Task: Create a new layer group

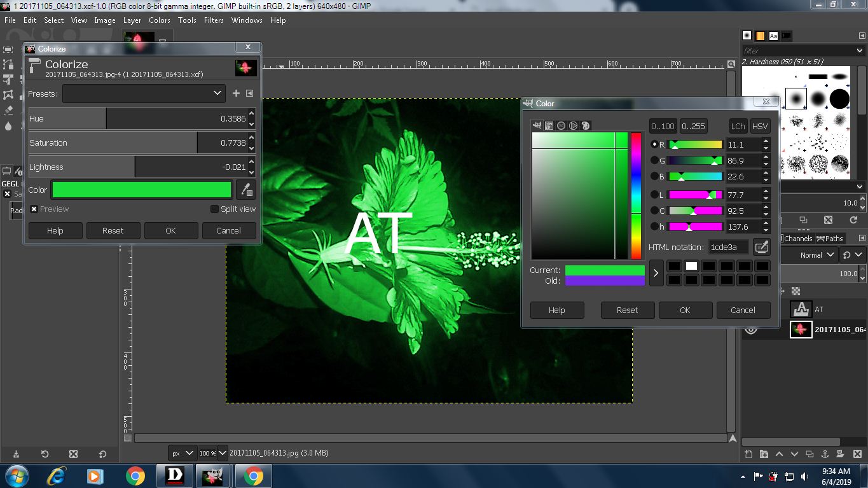Action: click(x=764, y=454)
